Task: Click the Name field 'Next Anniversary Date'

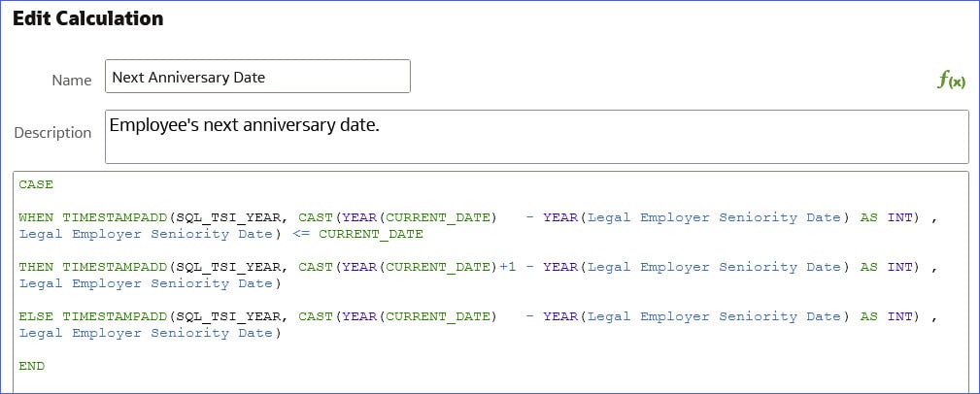Action: click(x=257, y=77)
